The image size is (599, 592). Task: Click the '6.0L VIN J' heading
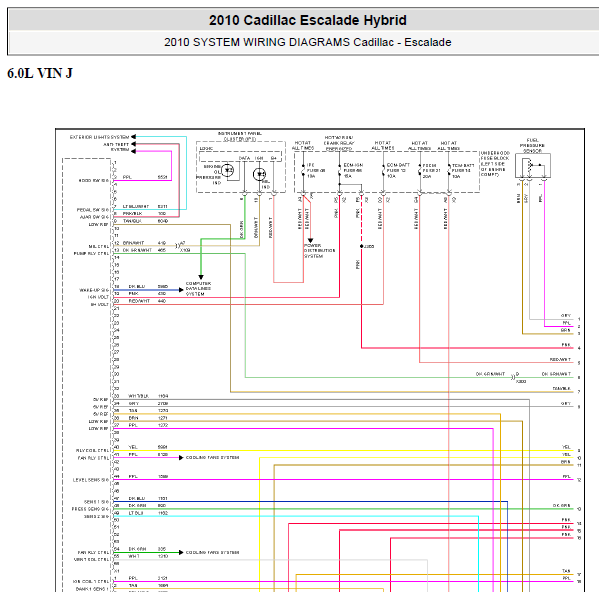[x=40, y=73]
